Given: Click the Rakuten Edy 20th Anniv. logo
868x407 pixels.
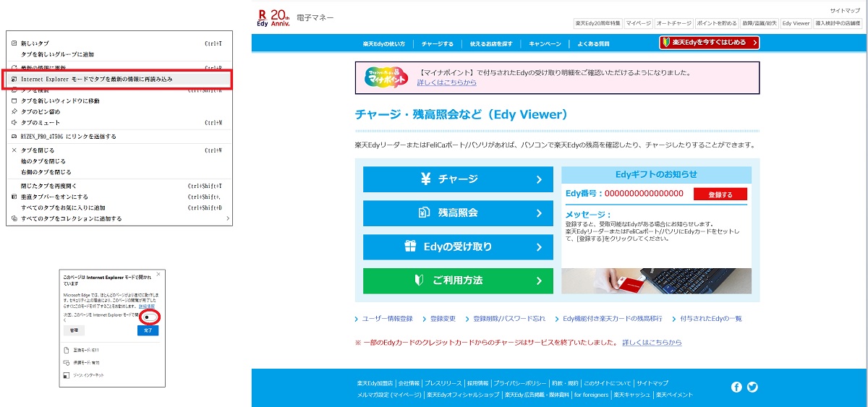Looking at the screenshot, I should click(x=273, y=18).
